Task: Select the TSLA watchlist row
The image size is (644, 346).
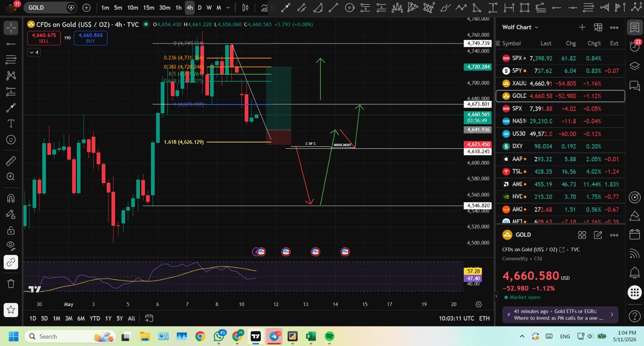Action: (x=560, y=171)
